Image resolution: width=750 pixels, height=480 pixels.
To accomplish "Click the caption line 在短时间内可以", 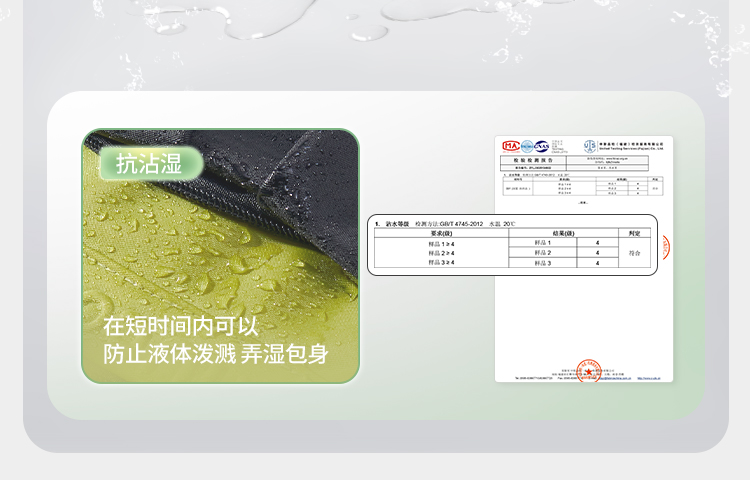I will pos(181,326).
